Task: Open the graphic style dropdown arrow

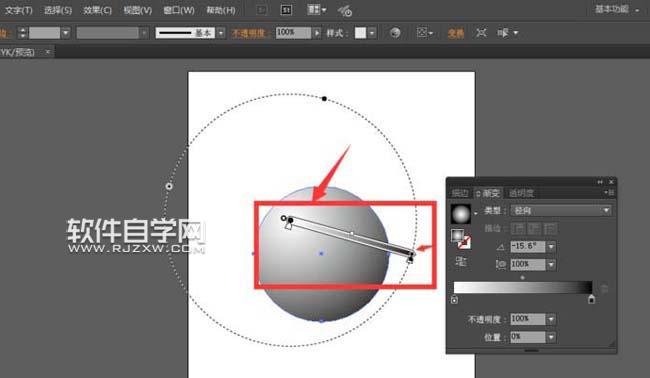Action: click(x=372, y=33)
